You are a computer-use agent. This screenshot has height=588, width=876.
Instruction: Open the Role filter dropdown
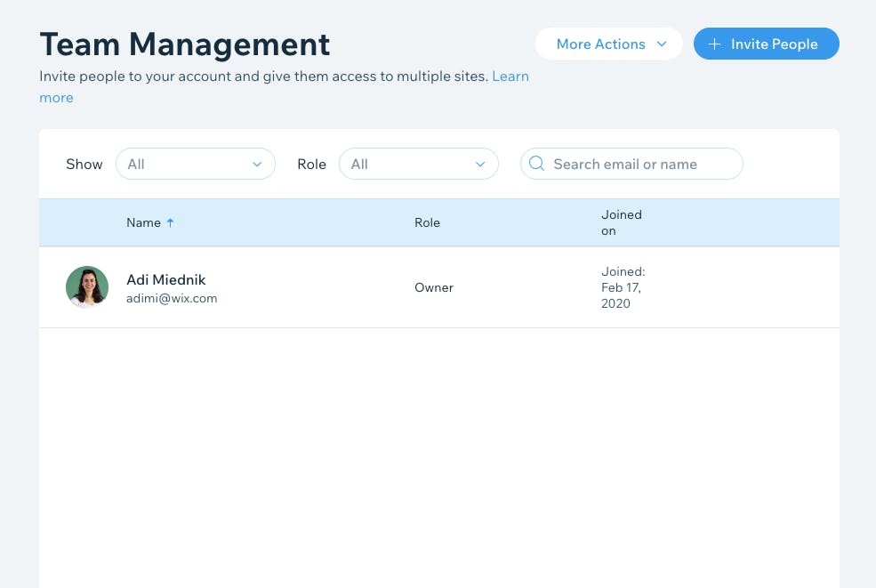tap(418, 164)
